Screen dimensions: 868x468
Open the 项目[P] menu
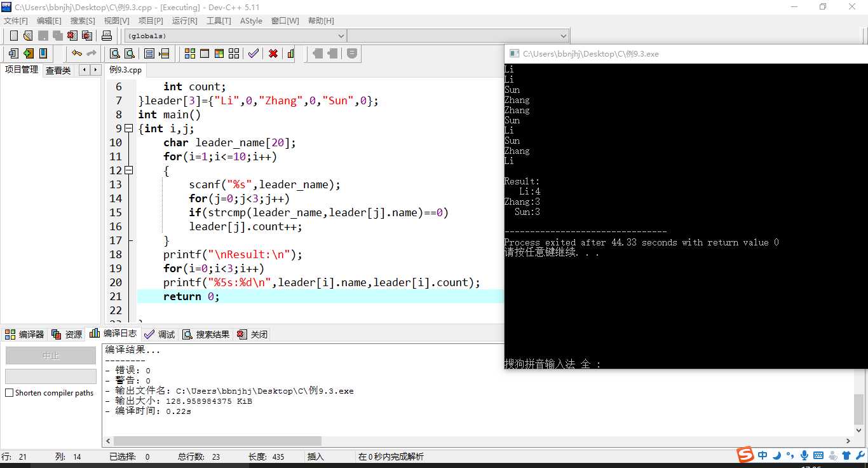151,21
